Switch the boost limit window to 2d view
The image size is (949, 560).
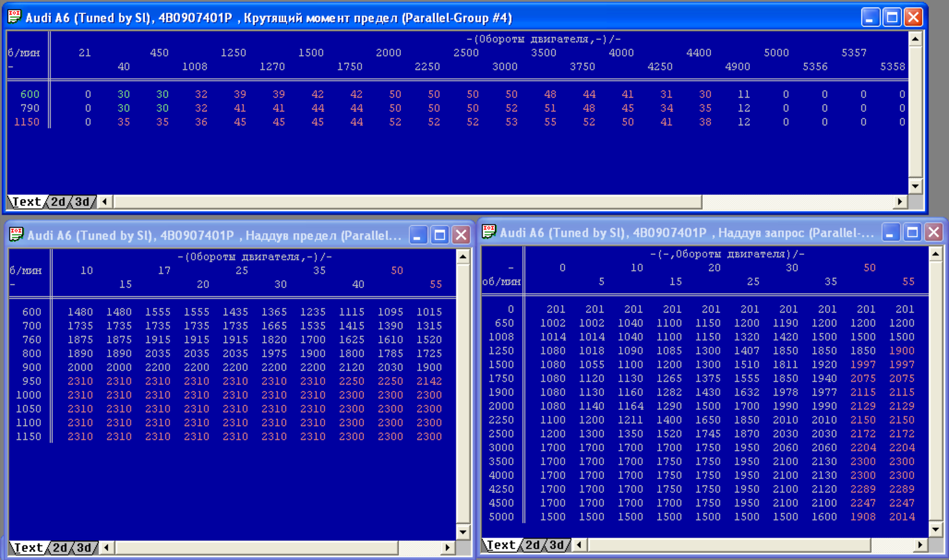60,548
